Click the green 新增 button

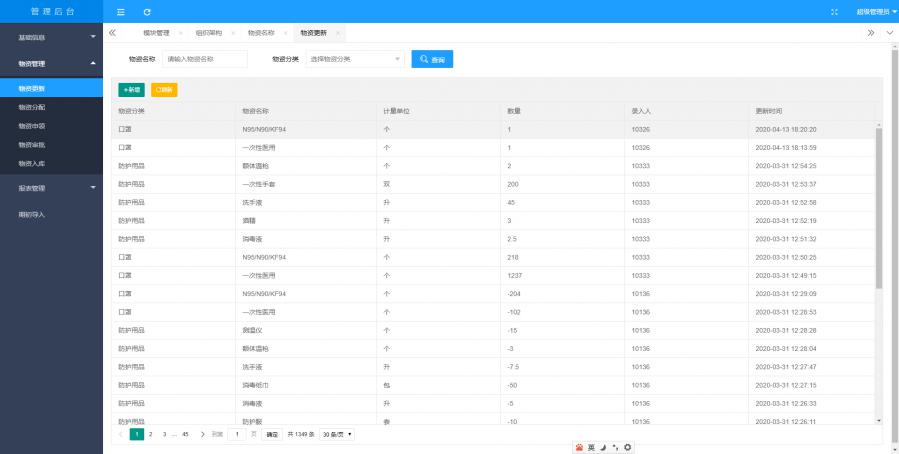[131, 90]
